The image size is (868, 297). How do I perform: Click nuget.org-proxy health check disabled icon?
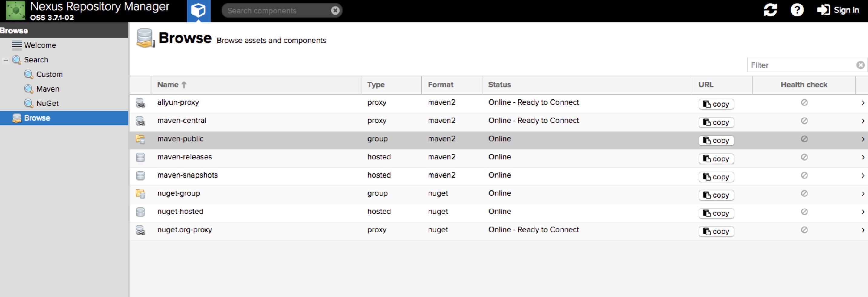click(804, 230)
